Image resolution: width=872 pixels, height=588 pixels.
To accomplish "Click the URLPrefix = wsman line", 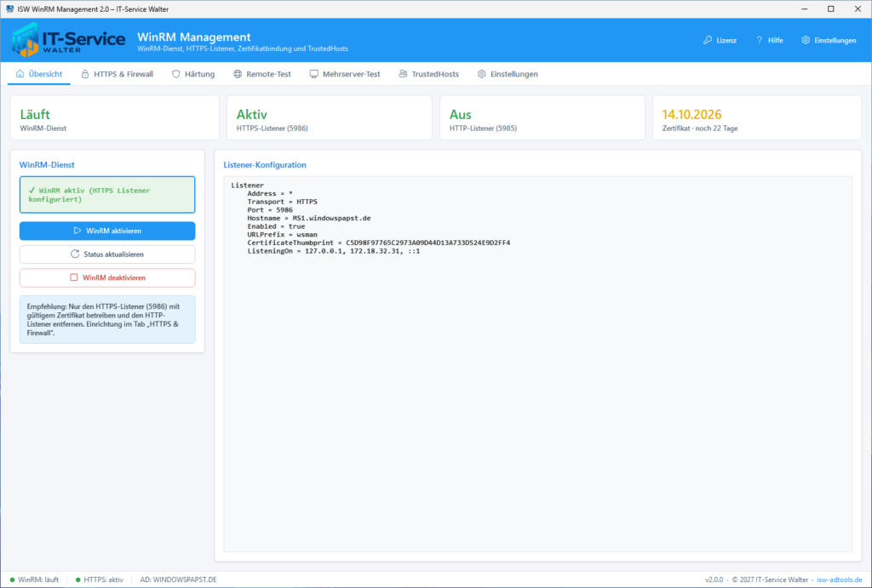I will pos(283,235).
